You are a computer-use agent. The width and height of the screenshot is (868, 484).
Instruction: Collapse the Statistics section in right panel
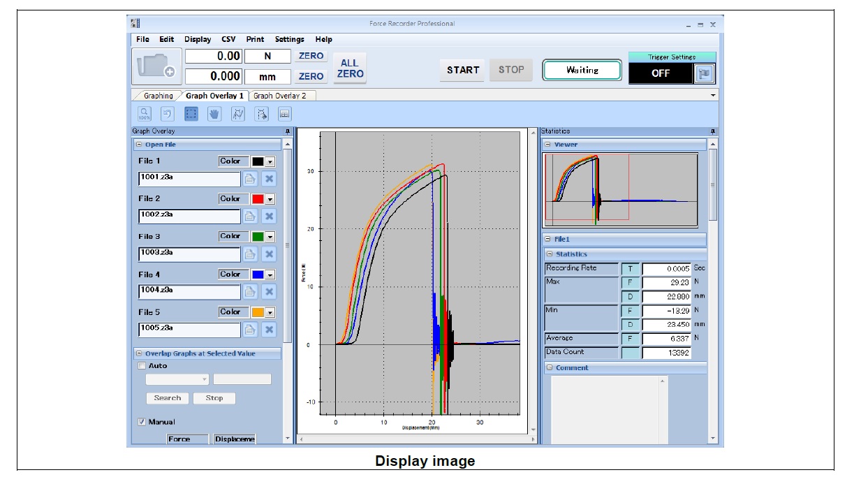point(550,254)
